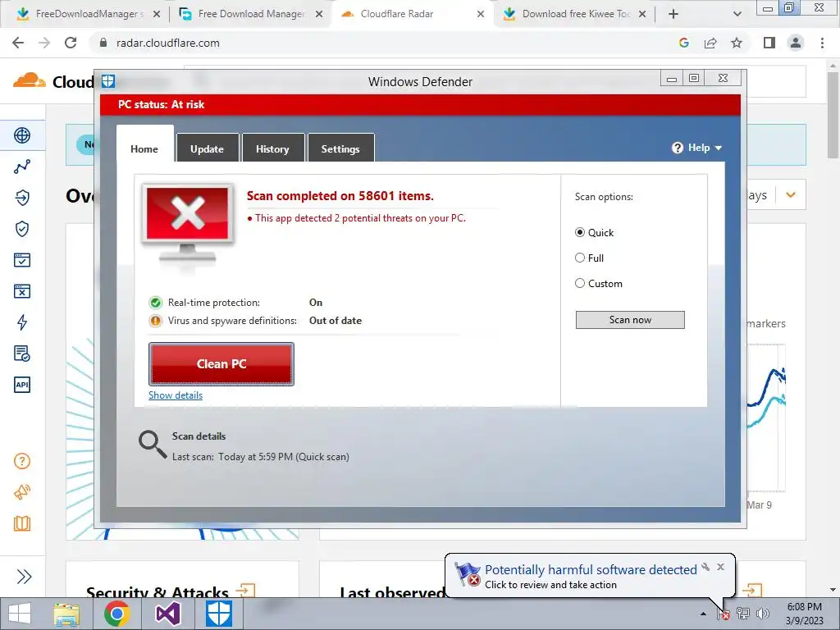Switch to the Update tab in Defender
The height and width of the screenshot is (630, 840).
[x=207, y=149]
